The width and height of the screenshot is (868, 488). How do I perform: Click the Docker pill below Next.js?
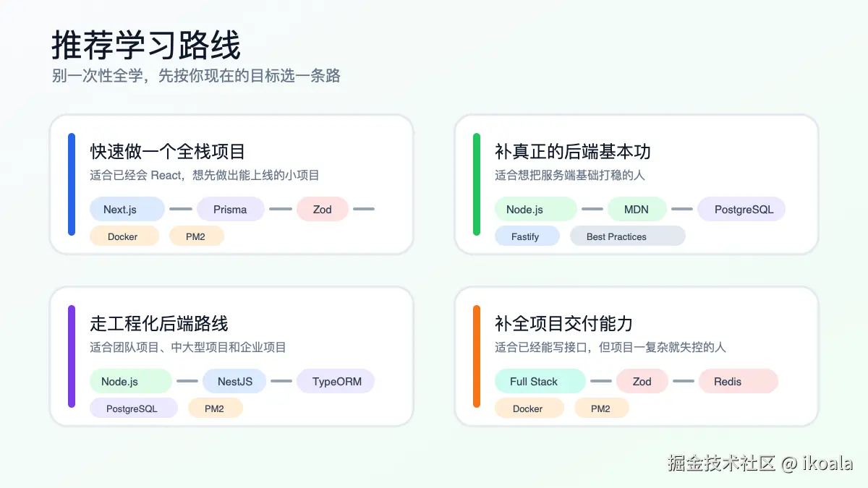pyautogui.click(x=124, y=236)
